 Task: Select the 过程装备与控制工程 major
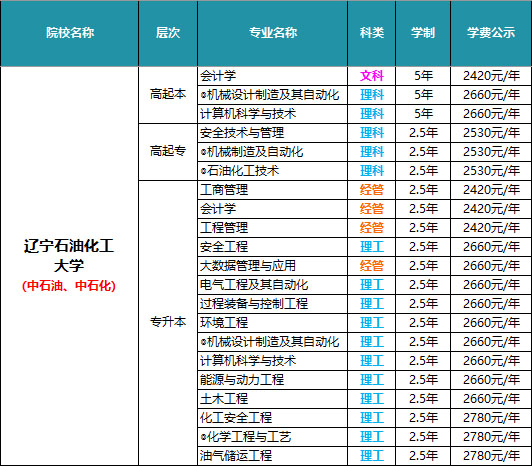coord(254,304)
